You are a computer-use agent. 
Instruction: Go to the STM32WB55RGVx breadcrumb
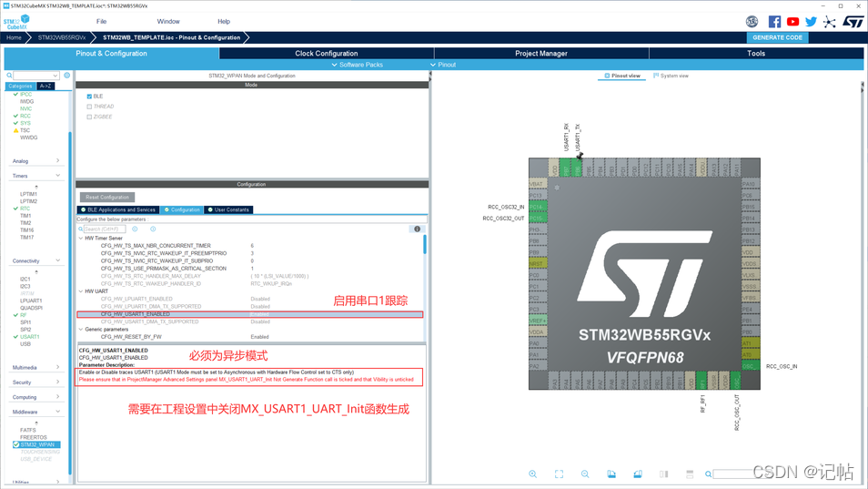(62, 37)
